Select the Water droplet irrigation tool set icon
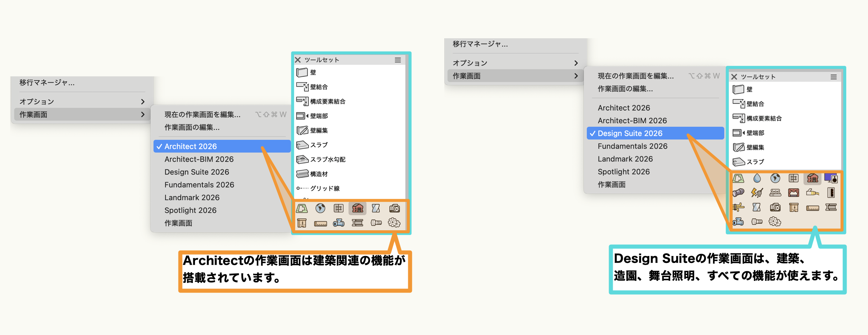This screenshot has height=335, width=868. pyautogui.click(x=757, y=178)
